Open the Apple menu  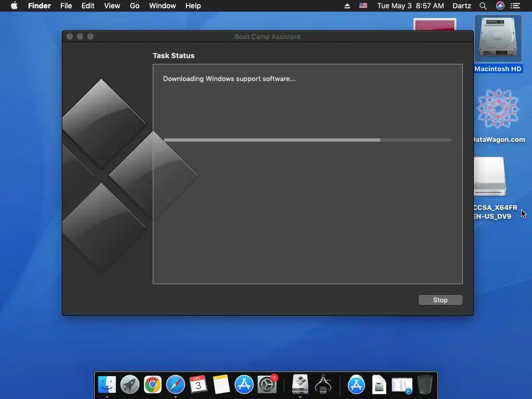pos(14,6)
